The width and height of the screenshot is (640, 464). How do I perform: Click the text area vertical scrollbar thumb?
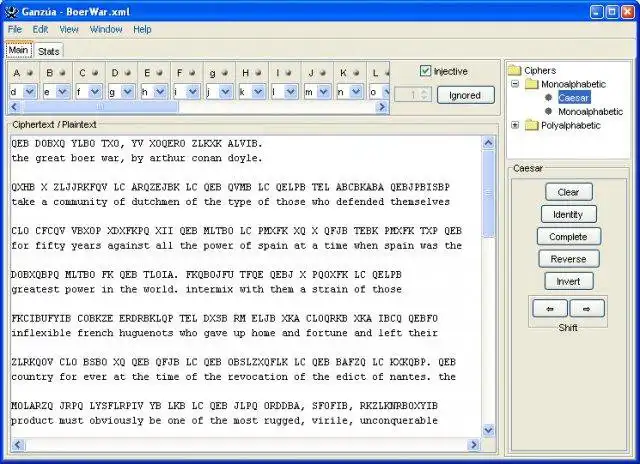point(488,193)
